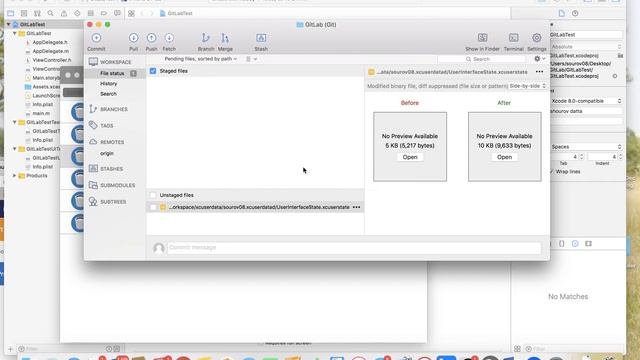The height and width of the screenshot is (360, 640).
Task: Click the SUBMODULES icon in sidebar
Action: click(93, 185)
